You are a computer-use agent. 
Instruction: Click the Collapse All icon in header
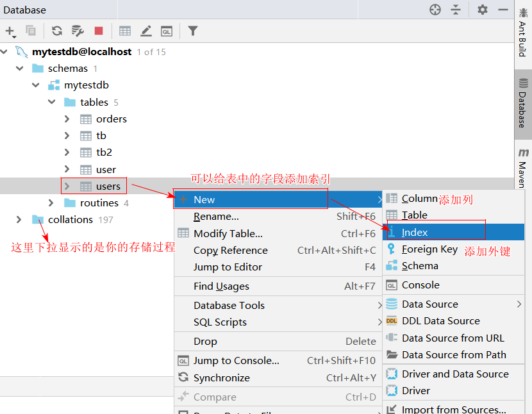click(x=456, y=10)
